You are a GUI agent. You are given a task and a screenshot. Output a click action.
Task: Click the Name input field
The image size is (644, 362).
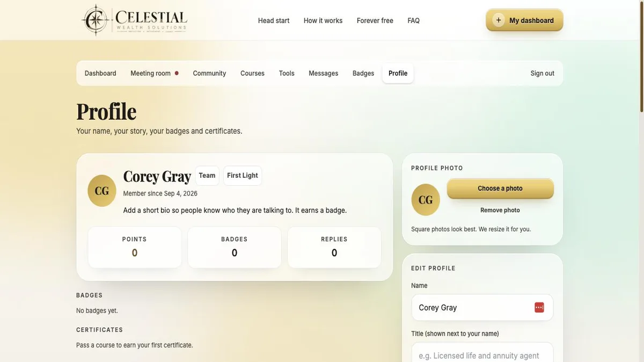[x=482, y=307]
